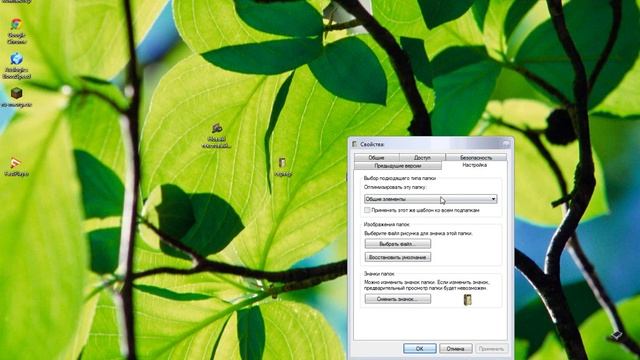The height and width of the screenshot is (360, 640).
Task: Open the 'Общие элементы' folder type dropdown
Action: (431, 199)
